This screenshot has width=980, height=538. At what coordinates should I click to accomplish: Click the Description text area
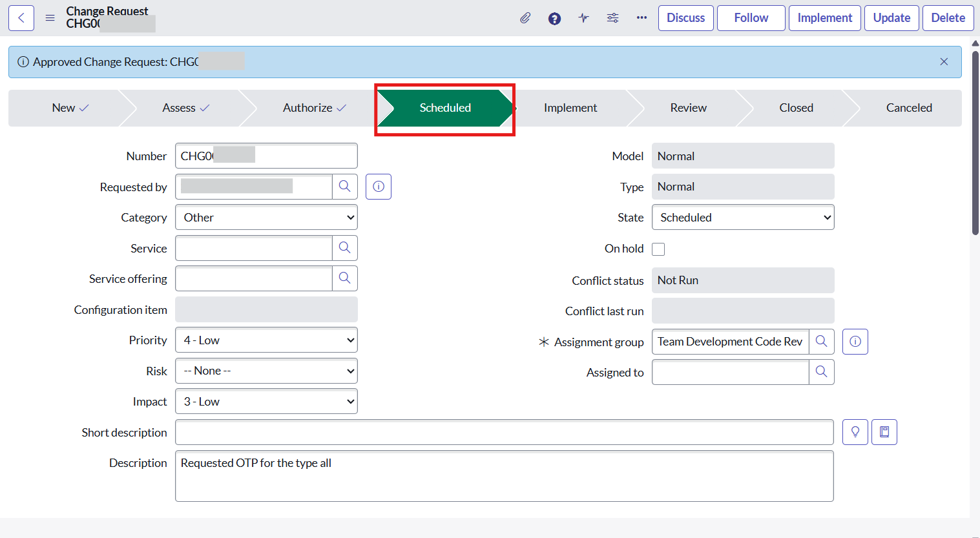click(505, 476)
